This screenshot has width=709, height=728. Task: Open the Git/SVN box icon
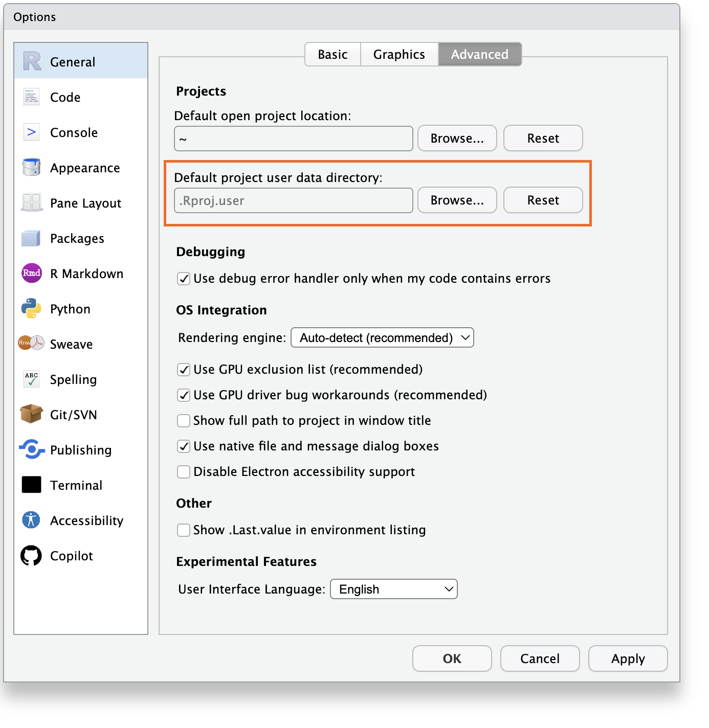(x=31, y=415)
